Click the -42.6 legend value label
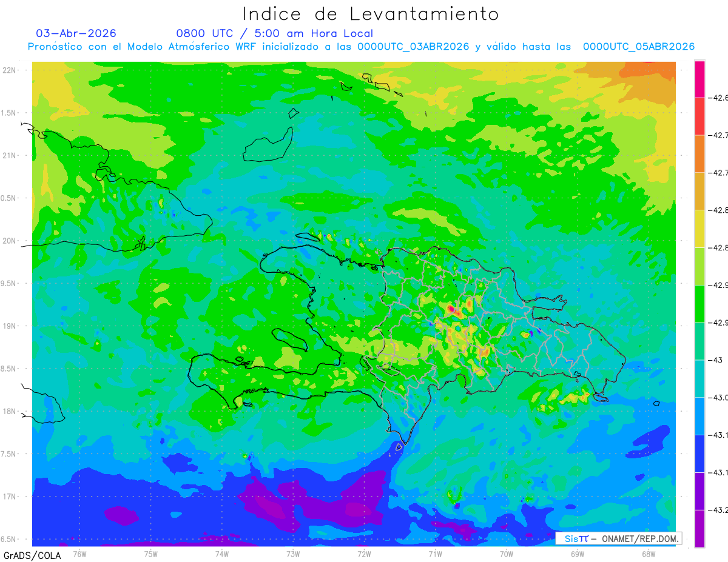Viewport: 728px width, 562px height. 720,97
